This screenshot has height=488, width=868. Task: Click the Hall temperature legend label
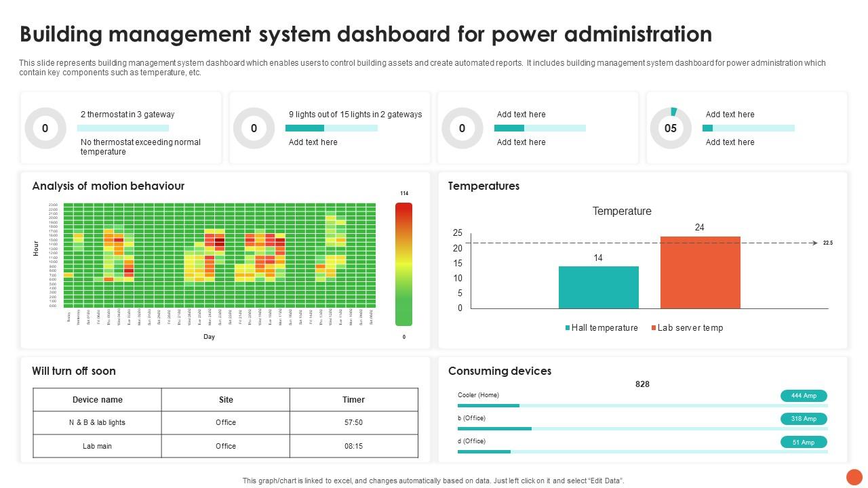click(605, 328)
